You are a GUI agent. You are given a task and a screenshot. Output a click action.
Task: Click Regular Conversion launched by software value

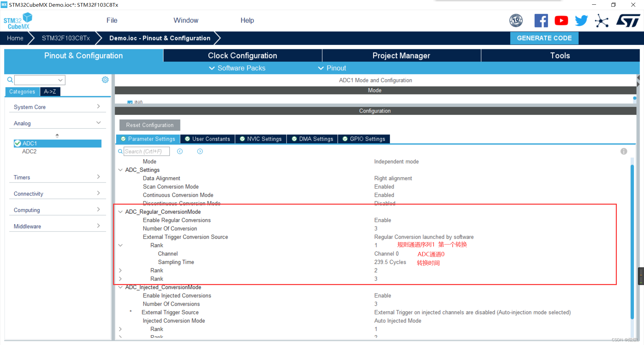[424, 237]
